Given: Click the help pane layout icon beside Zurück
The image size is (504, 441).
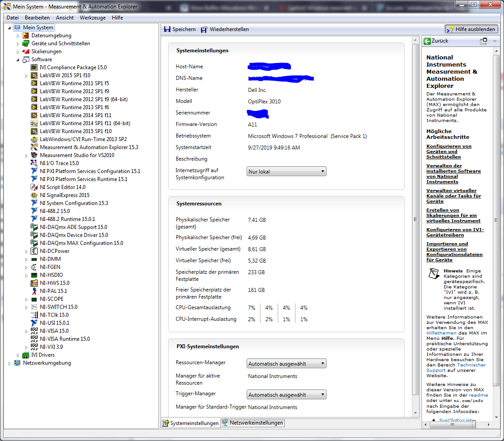Looking at the screenshot, I should pyautogui.click(x=484, y=41).
